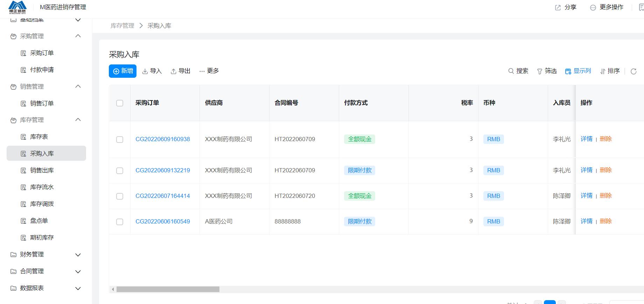Click the scrollbar left arrow

click(x=113, y=289)
